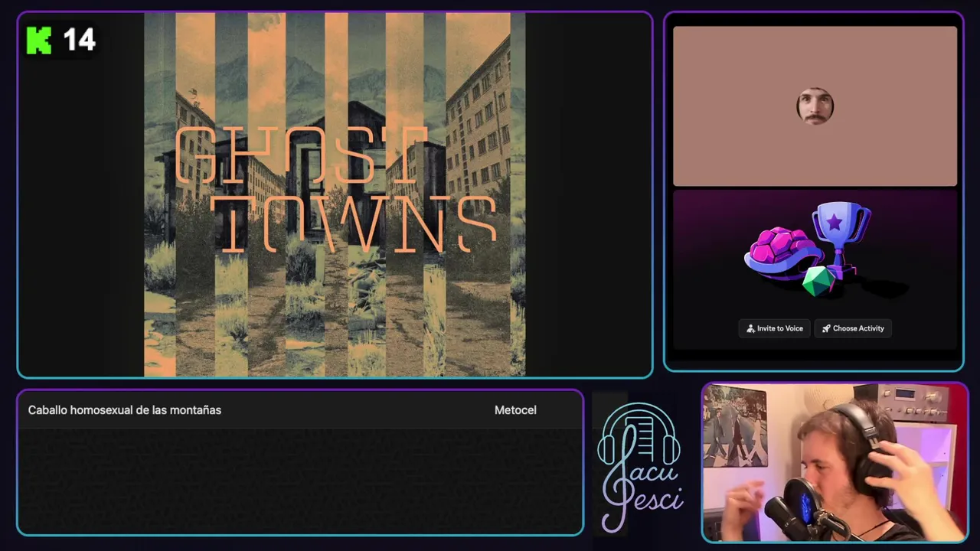Click the artist name Metocel

click(x=515, y=410)
